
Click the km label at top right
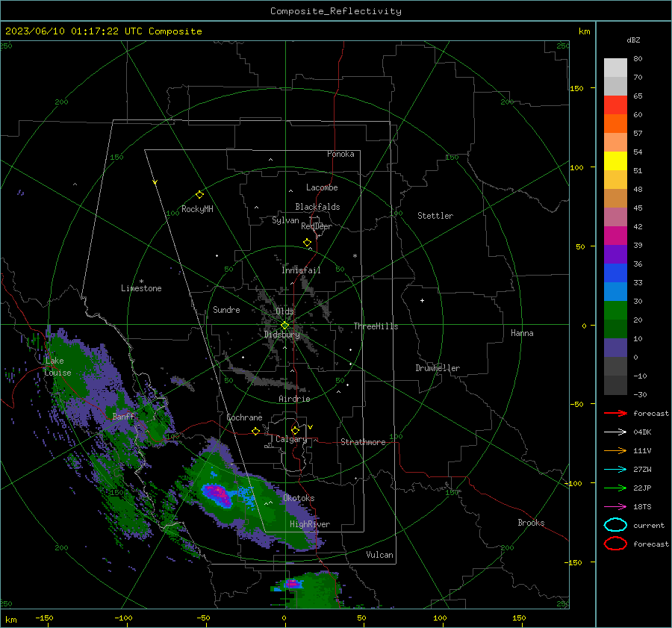pos(585,31)
